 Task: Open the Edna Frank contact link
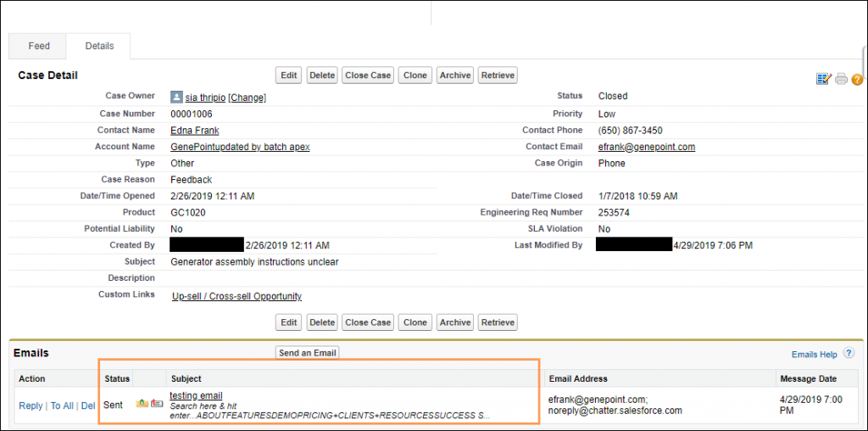click(x=195, y=131)
